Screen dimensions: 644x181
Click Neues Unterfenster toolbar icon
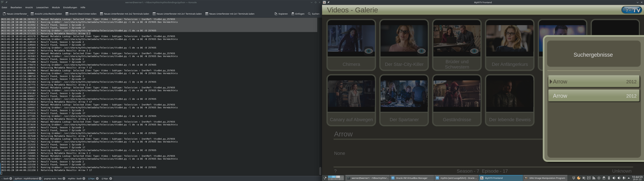pos(4,14)
